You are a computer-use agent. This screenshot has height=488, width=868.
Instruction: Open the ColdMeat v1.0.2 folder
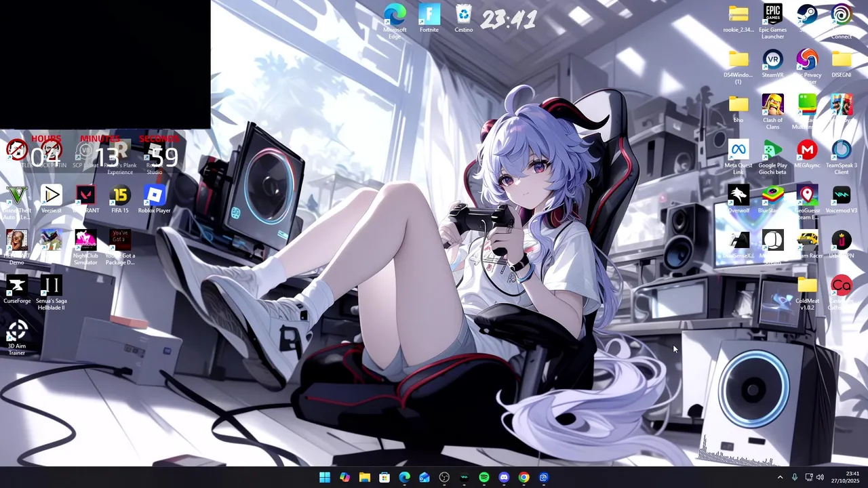click(x=807, y=293)
